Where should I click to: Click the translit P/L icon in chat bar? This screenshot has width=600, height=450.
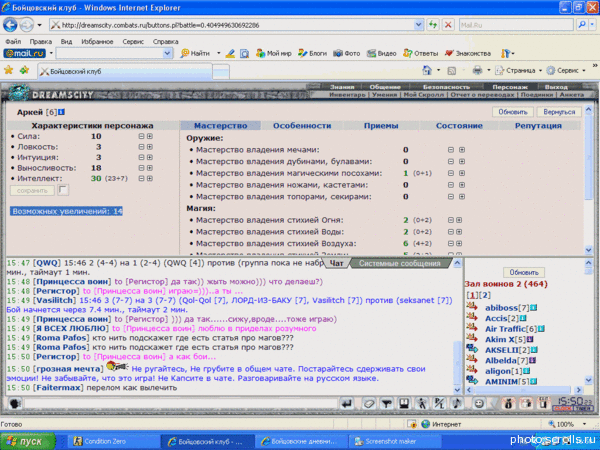coord(439,403)
